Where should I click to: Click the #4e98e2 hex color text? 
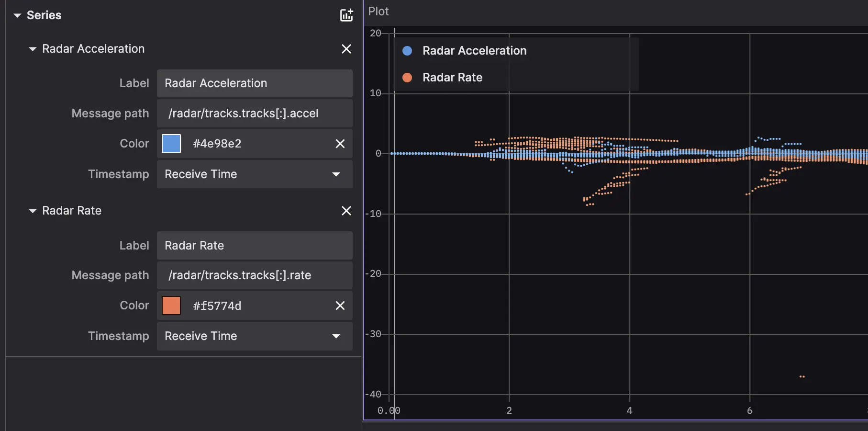217,144
